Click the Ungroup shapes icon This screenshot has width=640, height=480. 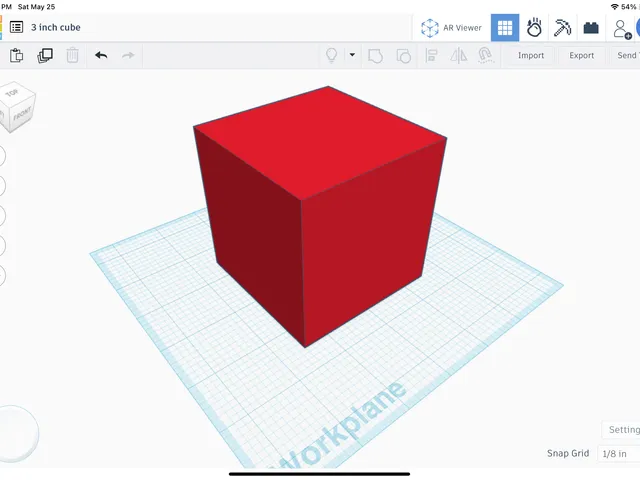click(x=403, y=56)
